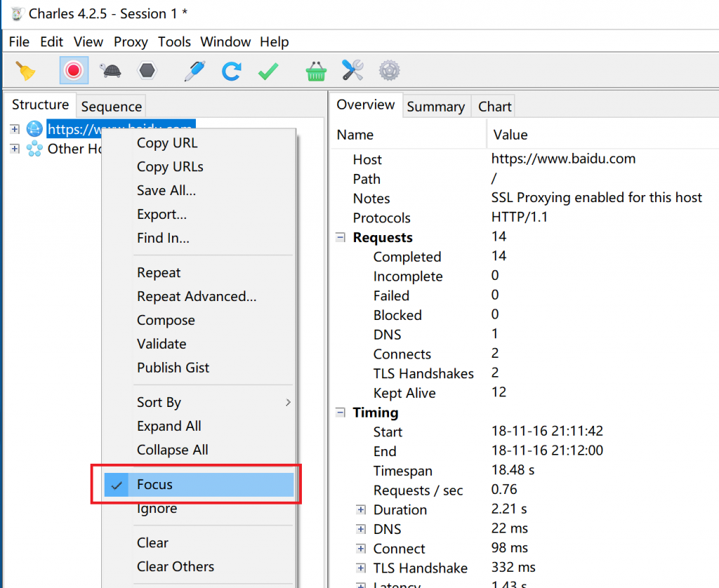This screenshot has width=719, height=588.
Task: Select the Host row value https://www.baidu.com
Action: pos(564,159)
